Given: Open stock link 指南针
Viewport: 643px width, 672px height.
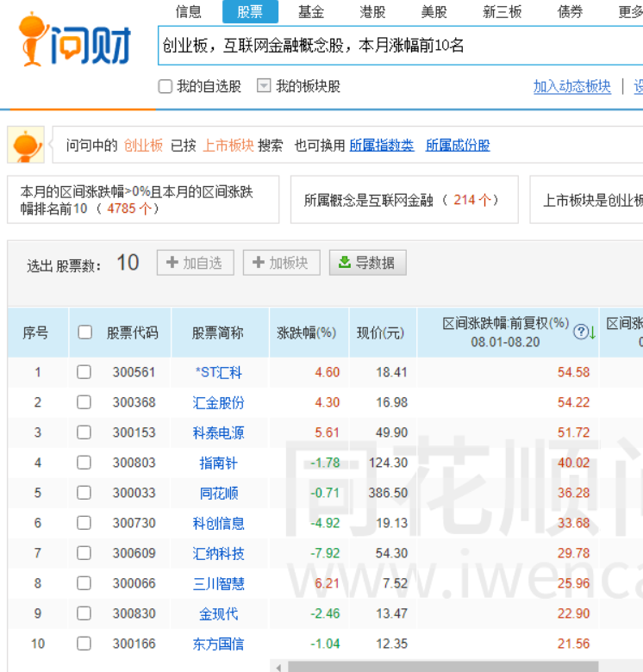Looking at the screenshot, I should coord(219,463).
